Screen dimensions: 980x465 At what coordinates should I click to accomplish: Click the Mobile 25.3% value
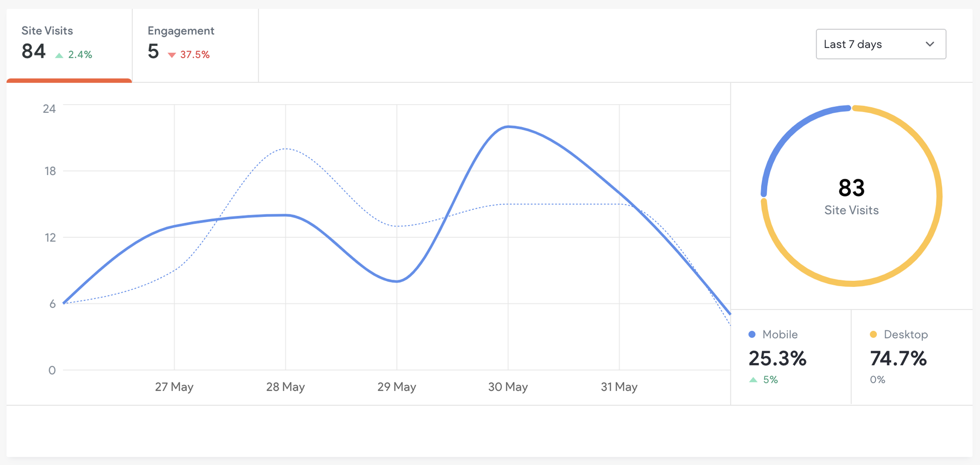click(x=777, y=358)
